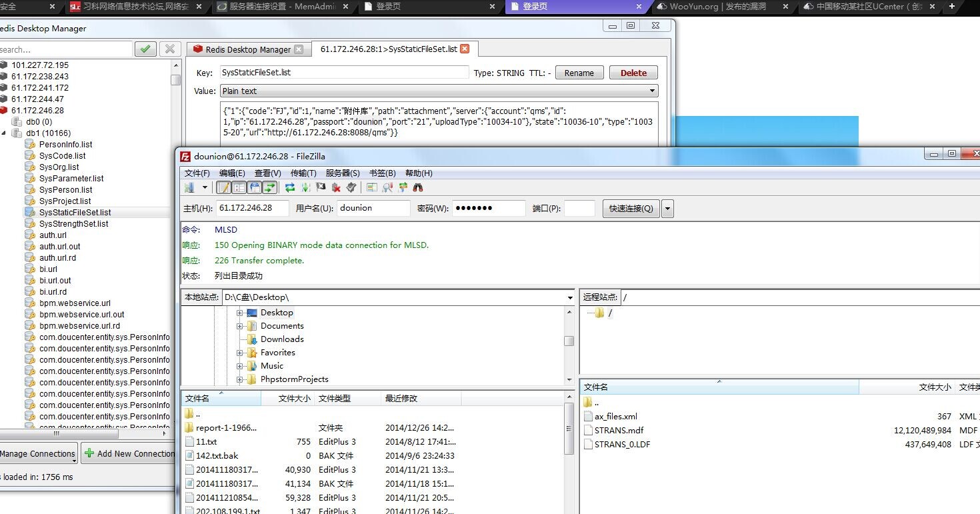
Task: Close the Redis Desktop Manager tab X
Action: pos(299,49)
